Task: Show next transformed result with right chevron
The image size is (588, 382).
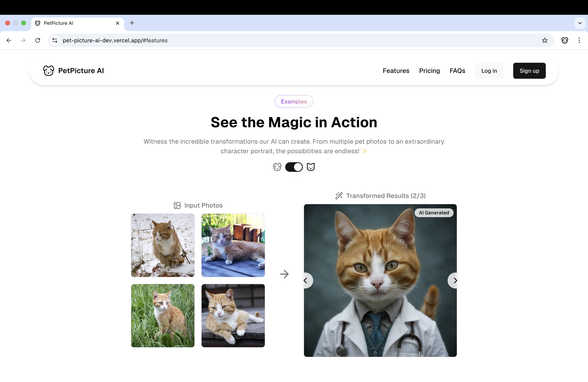Action: (455, 281)
